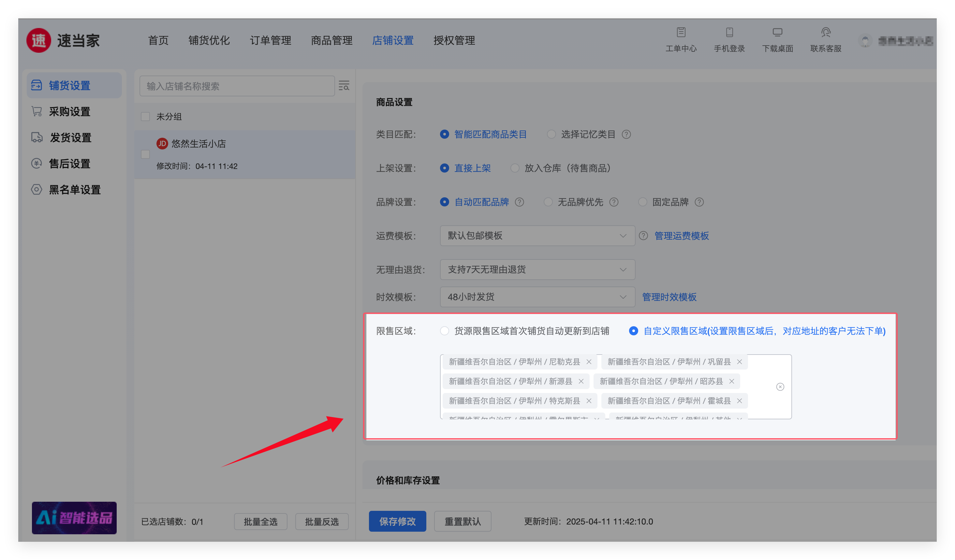Remove the 尼勒克县 region tag
This screenshot has width=955, height=560.
click(589, 362)
